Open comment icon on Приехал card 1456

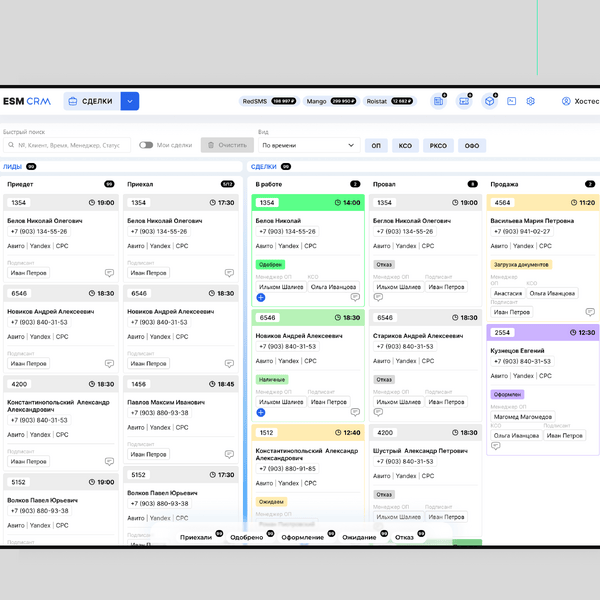[x=229, y=454]
